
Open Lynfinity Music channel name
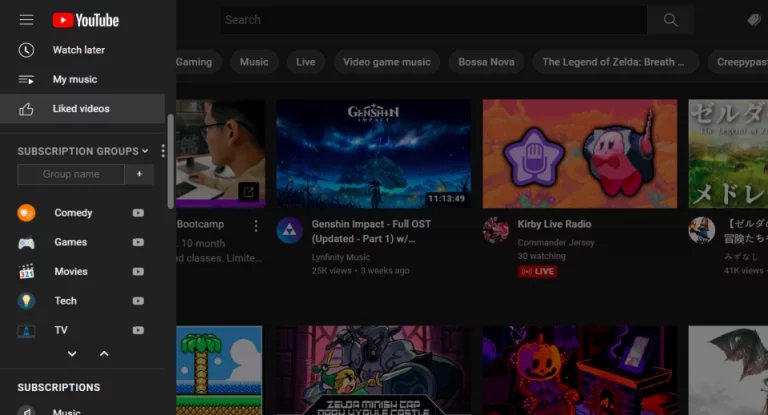pyautogui.click(x=341, y=257)
